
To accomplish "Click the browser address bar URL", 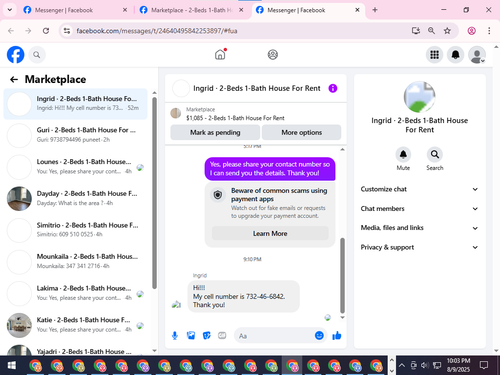I will click(x=157, y=31).
